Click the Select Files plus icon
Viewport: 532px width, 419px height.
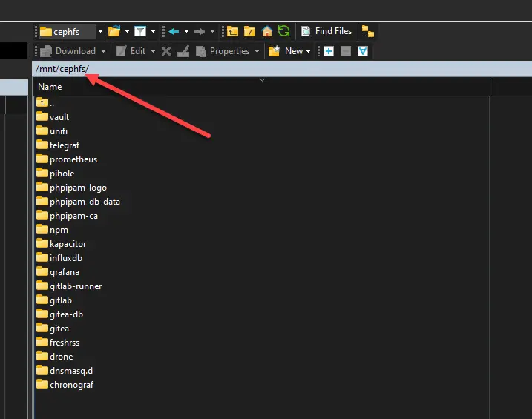coord(329,51)
